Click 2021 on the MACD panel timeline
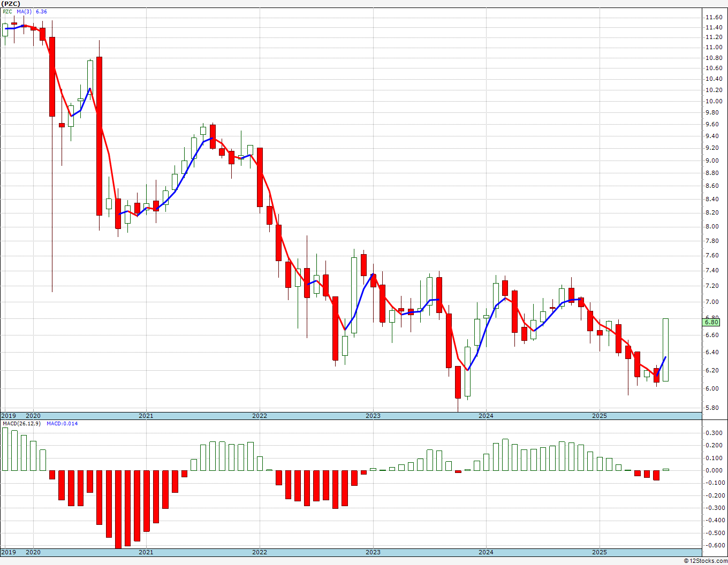Viewport: 728px width, 565px height. coord(146,553)
